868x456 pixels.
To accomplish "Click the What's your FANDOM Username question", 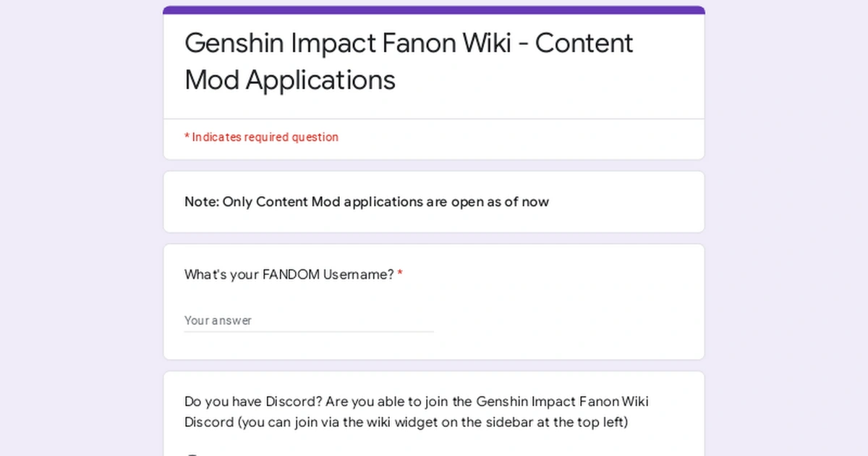I will click(x=289, y=274).
